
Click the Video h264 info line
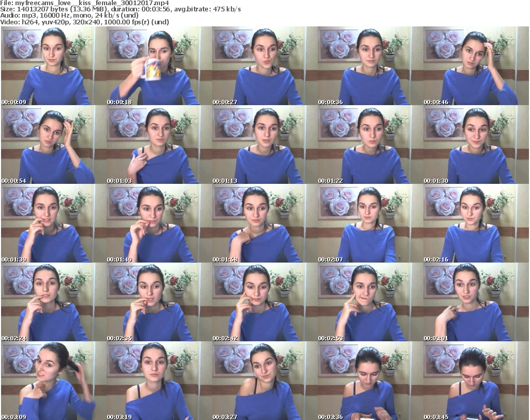[84, 22]
